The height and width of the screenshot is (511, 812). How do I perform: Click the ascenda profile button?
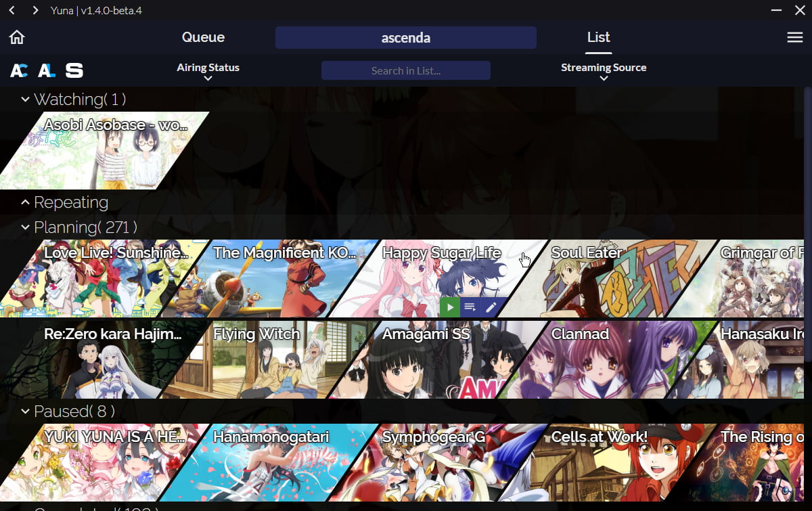click(x=406, y=38)
